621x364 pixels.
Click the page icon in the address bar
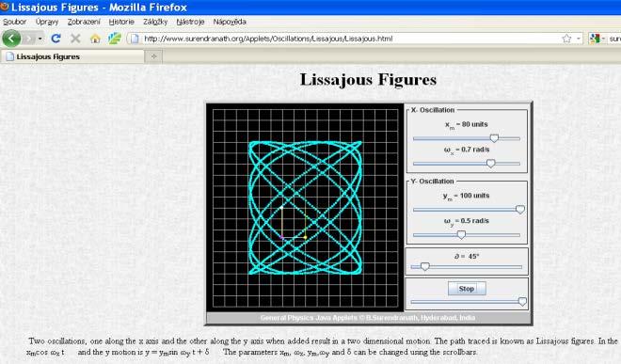coord(135,39)
